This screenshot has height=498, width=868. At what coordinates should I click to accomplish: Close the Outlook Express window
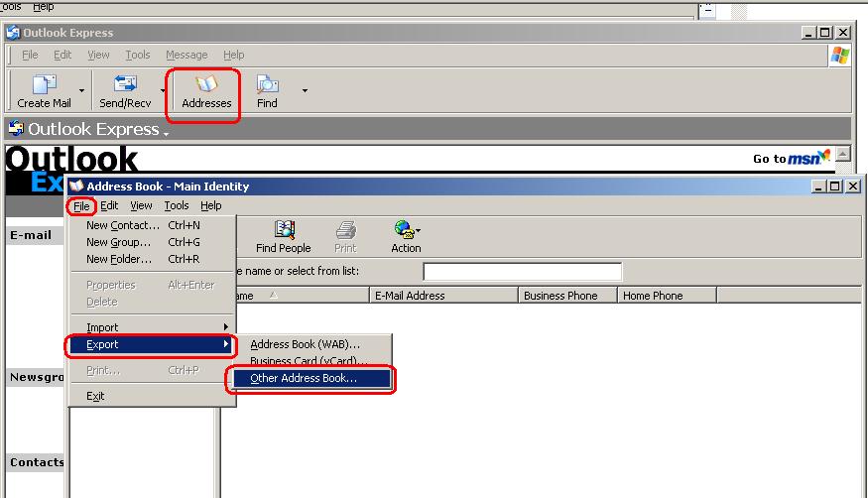tap(843, 33)
